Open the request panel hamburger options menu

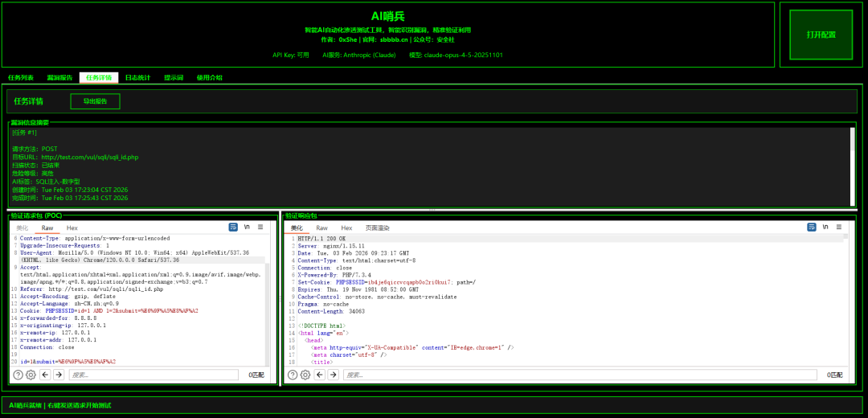260,227
